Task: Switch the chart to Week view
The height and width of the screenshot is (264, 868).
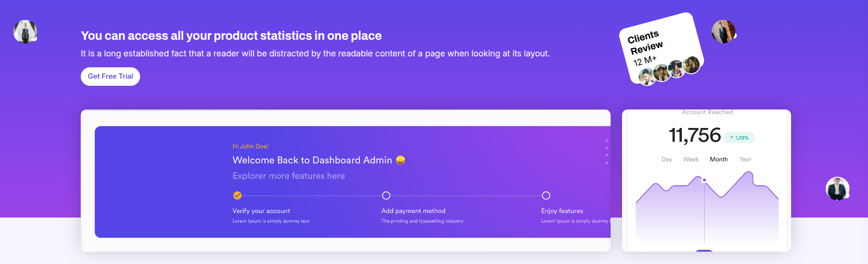Action: tap(690, 159)
